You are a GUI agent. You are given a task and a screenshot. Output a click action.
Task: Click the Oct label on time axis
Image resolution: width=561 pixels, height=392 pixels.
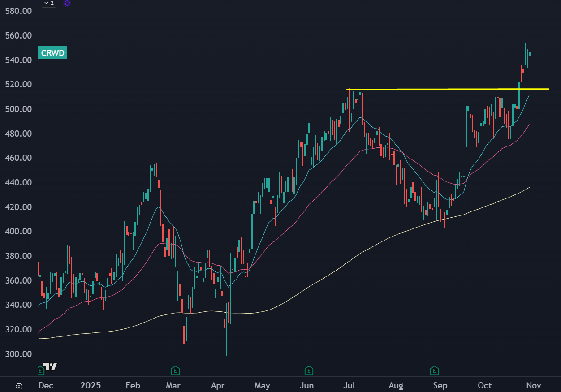(x=485, y=386)
